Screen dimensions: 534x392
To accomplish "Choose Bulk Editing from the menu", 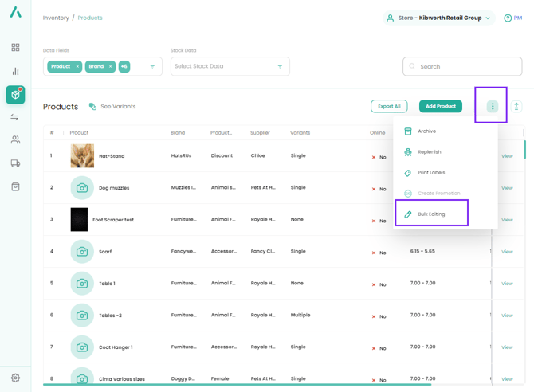I will (x=431, y=214).
